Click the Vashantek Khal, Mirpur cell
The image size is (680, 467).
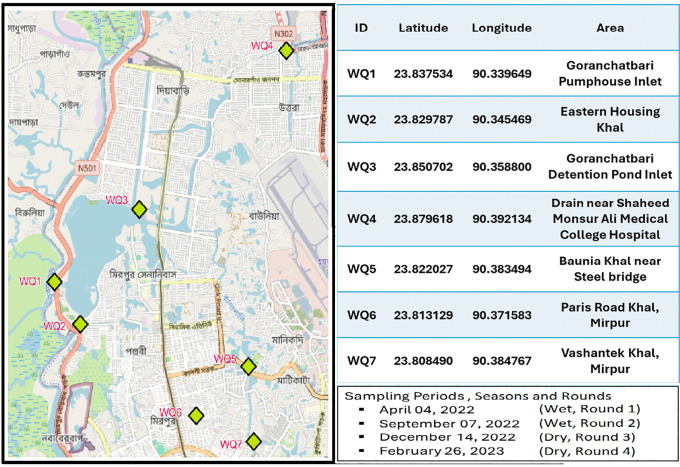click(610, 361)
